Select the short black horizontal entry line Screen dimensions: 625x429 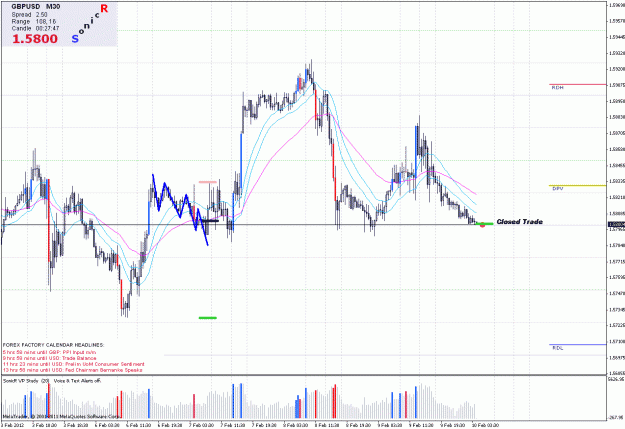[x=209, y=220]
